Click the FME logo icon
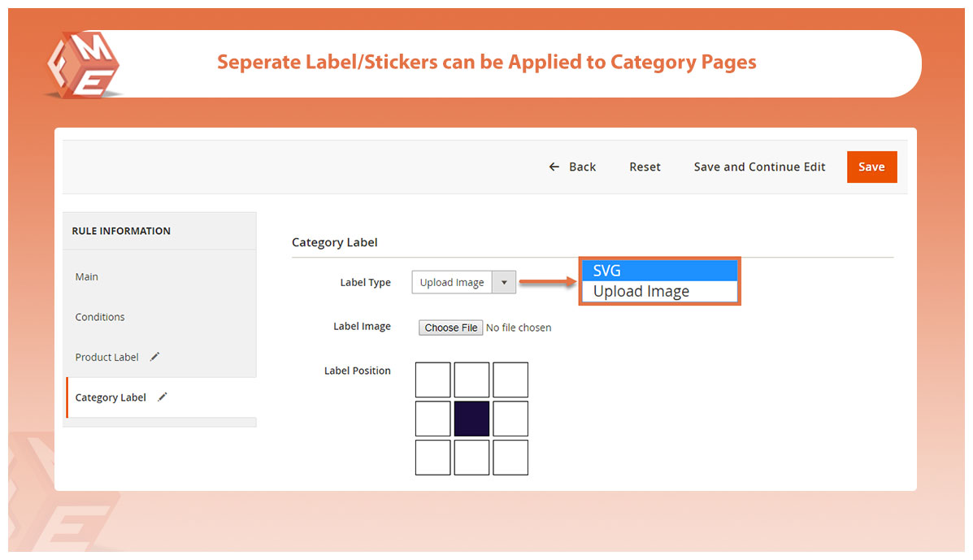 coord(83,67)
